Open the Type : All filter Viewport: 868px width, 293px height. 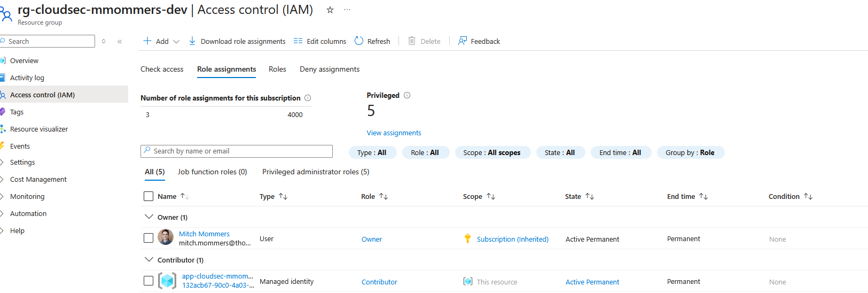point(372,152)
